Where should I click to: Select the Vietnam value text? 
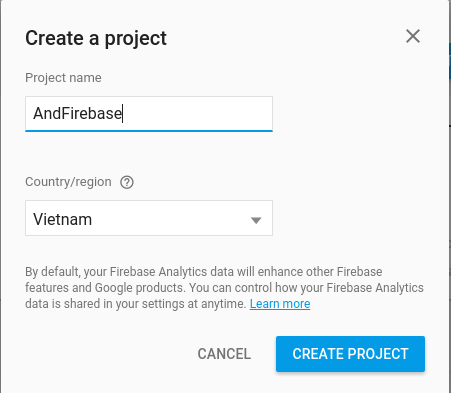(x=62, y=219)
